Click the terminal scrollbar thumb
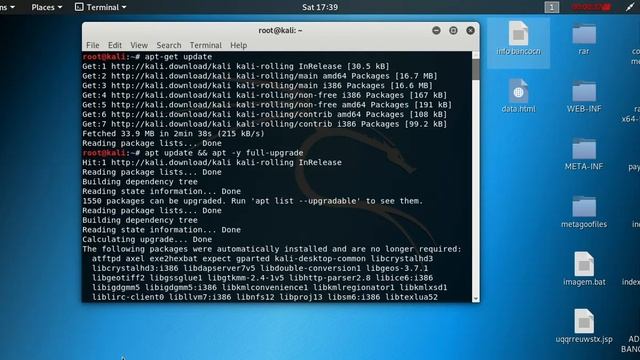Screen dimensions: 640x360 coord(476,69)
